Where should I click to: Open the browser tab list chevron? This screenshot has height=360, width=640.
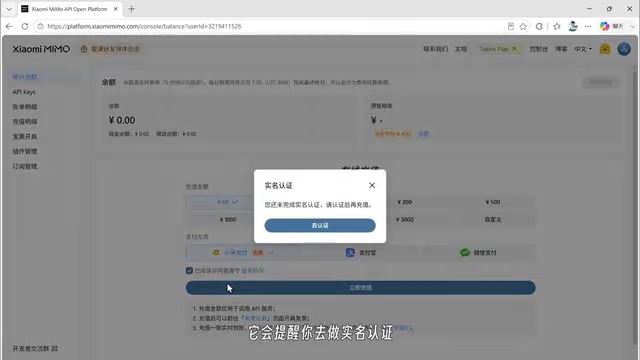pyautogui.click(x=9, y=9)
